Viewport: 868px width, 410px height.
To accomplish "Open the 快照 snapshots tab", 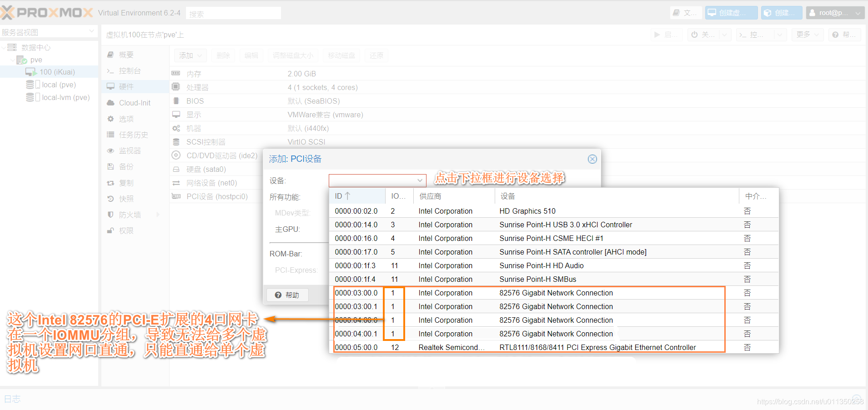I will (135, 199).
